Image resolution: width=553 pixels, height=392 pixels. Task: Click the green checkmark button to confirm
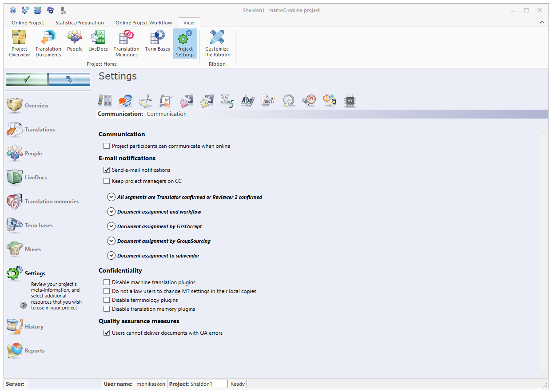26,79
